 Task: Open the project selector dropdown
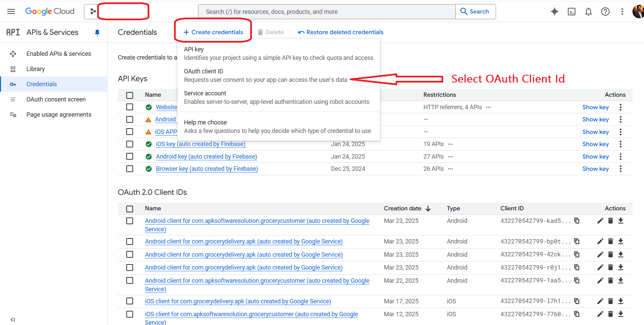click(117, 11)
